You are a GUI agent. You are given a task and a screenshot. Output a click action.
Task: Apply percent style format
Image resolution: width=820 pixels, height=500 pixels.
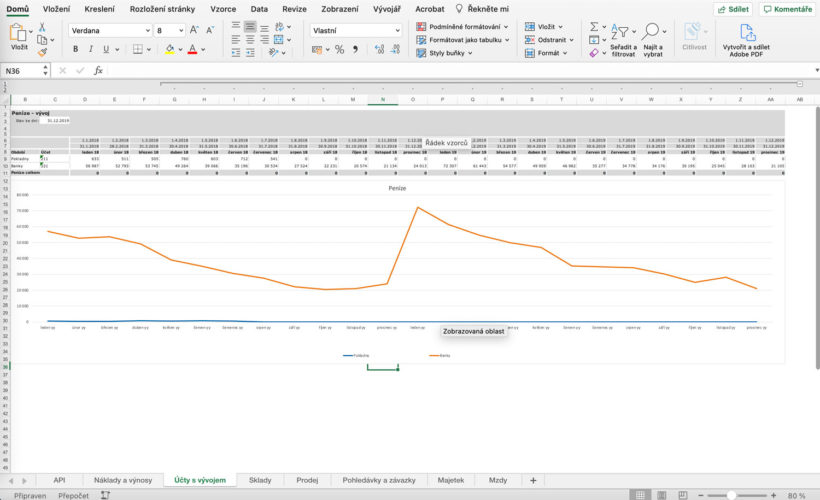coord(339,49)
